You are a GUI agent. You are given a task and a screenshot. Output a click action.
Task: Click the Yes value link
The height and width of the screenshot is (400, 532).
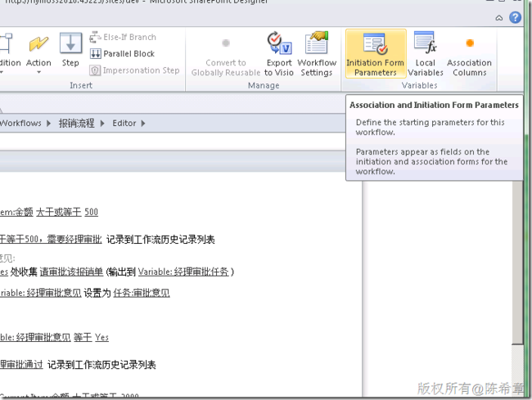tap(101, 337)
